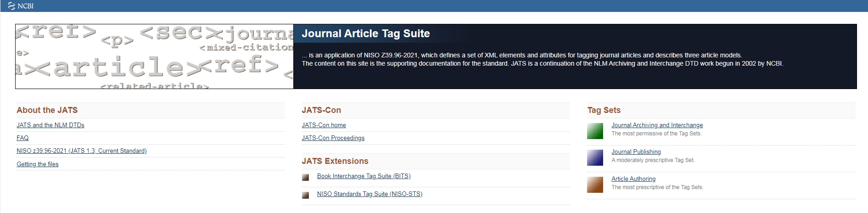Viewport: 868px width, 213px height.
Task: Click the XML tags banner image
Action: click(x=154, y=56)
